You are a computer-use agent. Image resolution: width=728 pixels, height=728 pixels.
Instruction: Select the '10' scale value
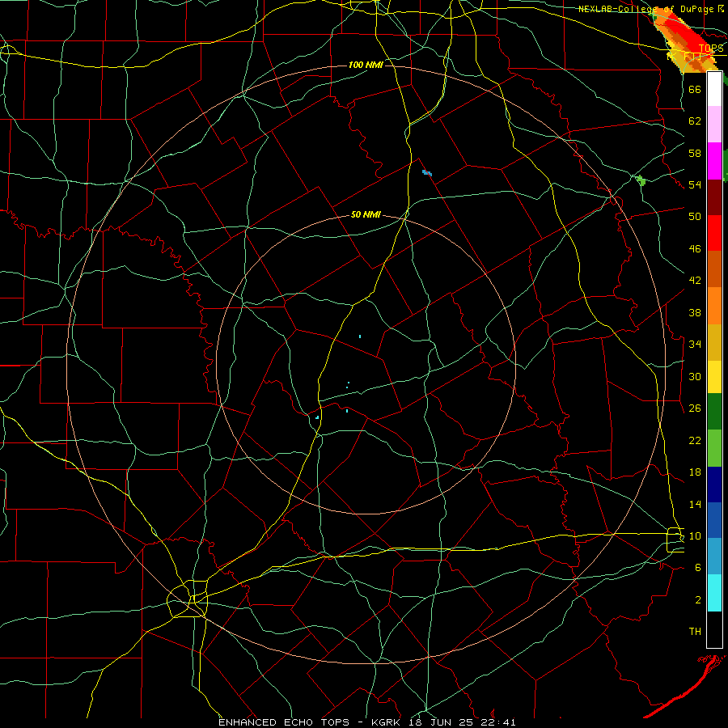[695, 535]
